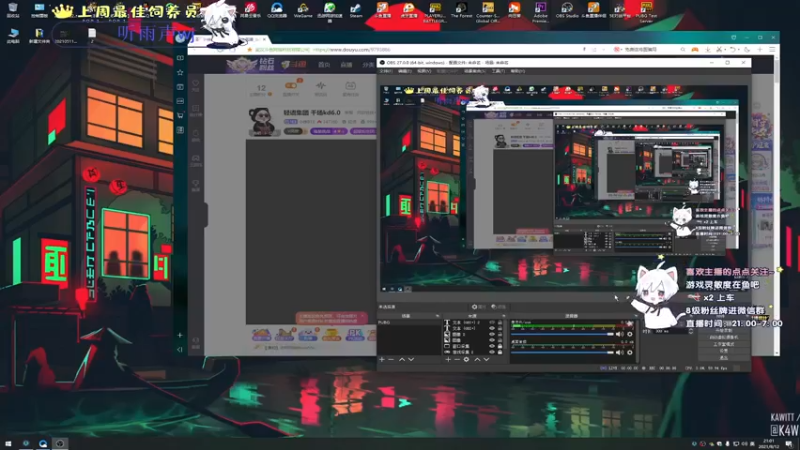Viewport: 800px width, 450px height.
Task: Add a new source with the plus button
Action: (x=448, y=359)
